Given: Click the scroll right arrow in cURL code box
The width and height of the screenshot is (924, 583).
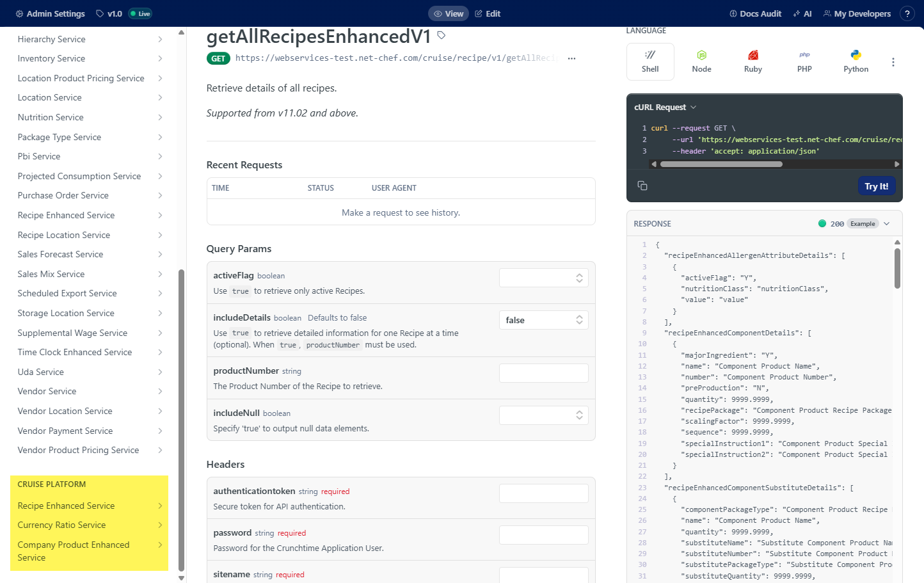Looking at the screenshot, I should tap(897, 164).
